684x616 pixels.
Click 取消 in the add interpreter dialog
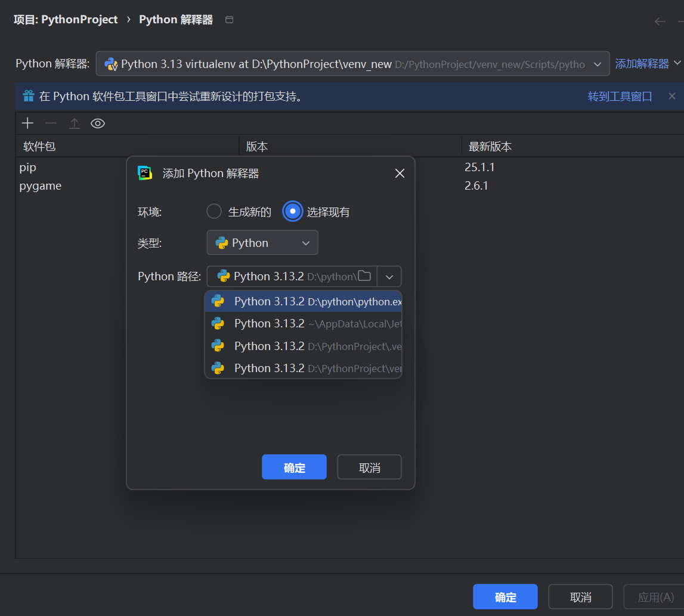click(369, 468)
